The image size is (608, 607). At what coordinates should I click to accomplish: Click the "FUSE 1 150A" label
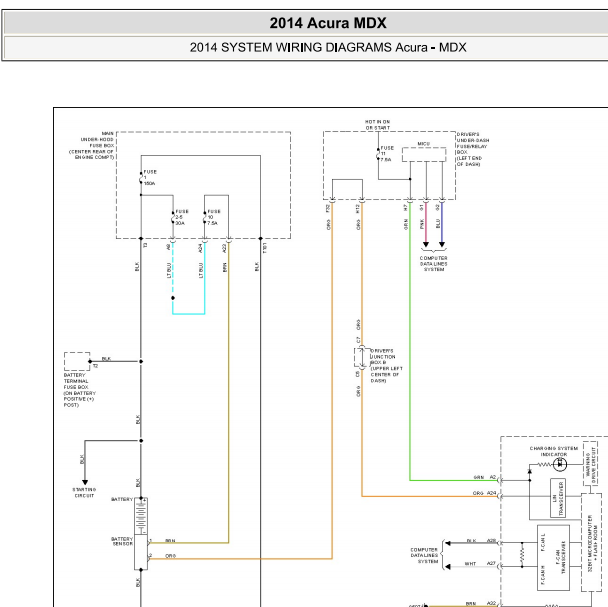pos(150,177)
